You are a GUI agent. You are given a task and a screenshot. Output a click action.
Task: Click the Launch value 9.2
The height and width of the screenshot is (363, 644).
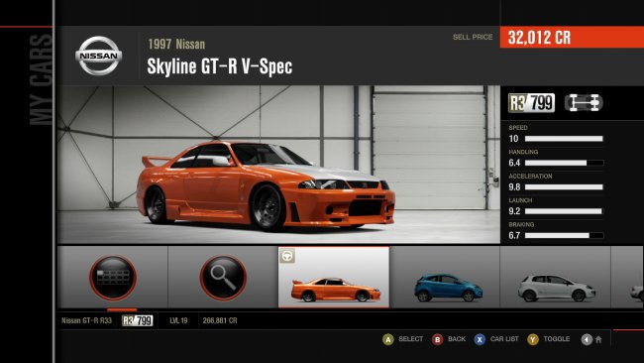[514, 211]
